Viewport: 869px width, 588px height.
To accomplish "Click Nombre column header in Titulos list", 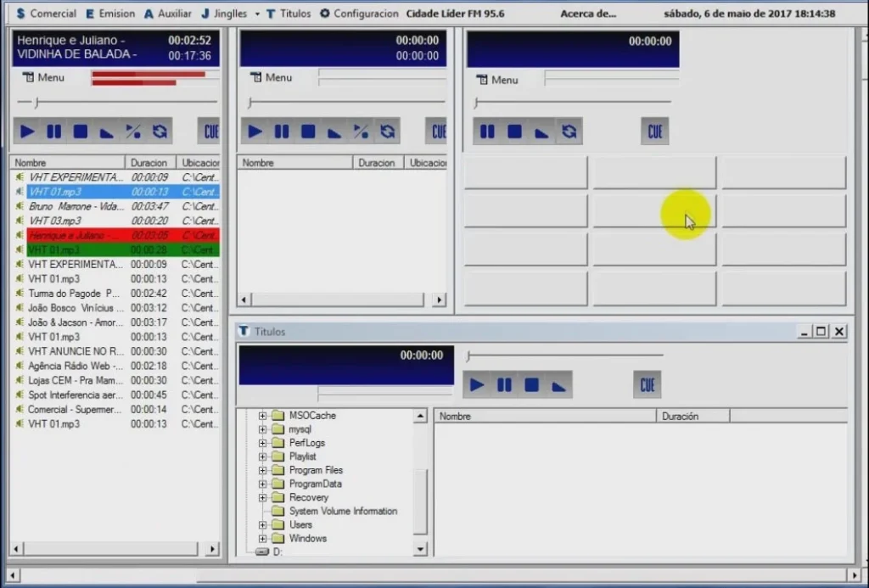I will pyautogui.click(x=546, y=417).
